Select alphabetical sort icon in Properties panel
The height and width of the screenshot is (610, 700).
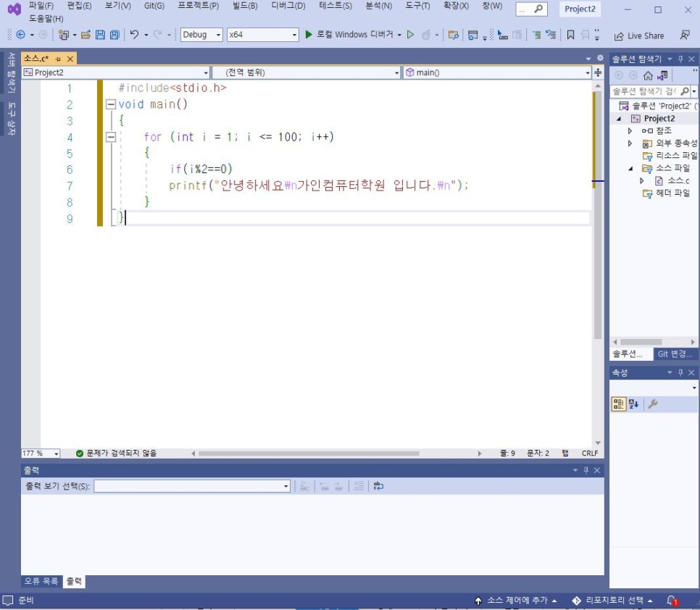[633, 404]
